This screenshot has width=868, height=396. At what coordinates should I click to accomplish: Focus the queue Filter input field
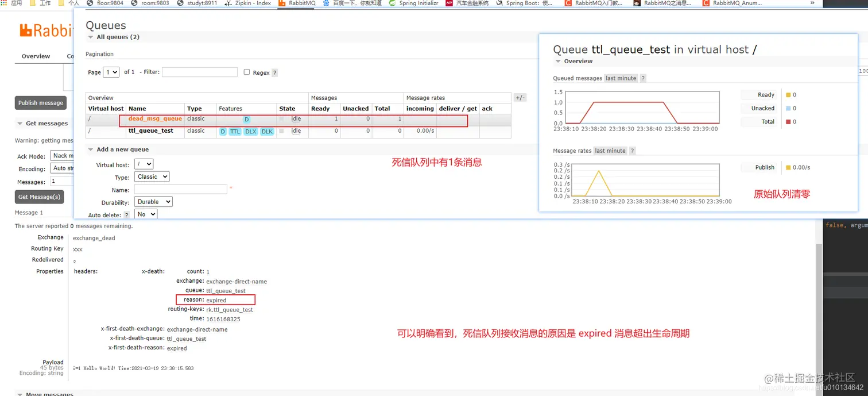tap(199, 72)
